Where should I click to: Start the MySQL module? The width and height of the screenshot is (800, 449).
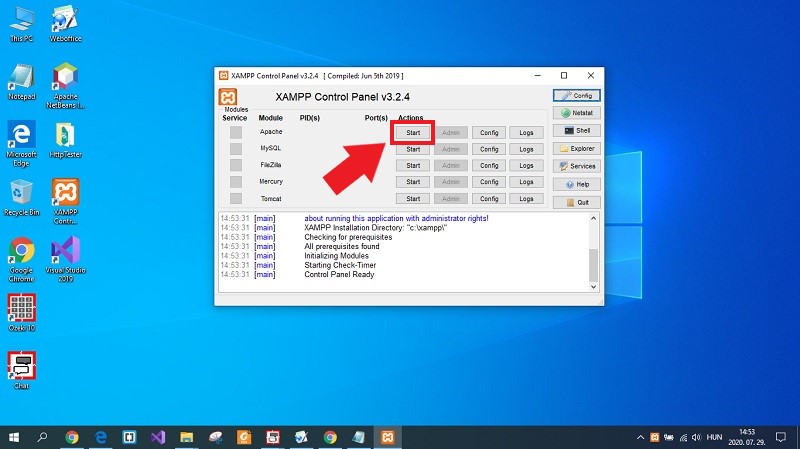(x=413, y=149)
